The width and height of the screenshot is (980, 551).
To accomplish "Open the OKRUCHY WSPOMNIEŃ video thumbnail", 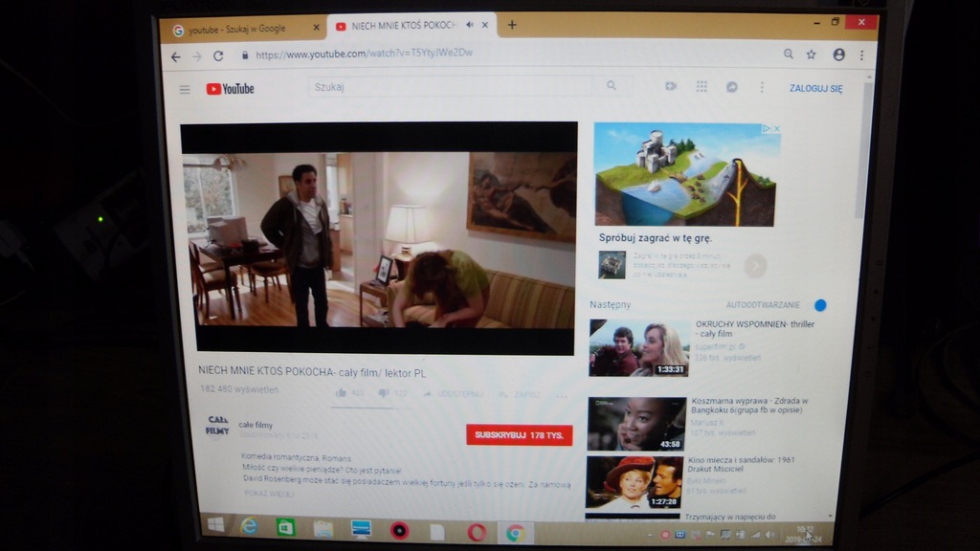I will [638, 348].
